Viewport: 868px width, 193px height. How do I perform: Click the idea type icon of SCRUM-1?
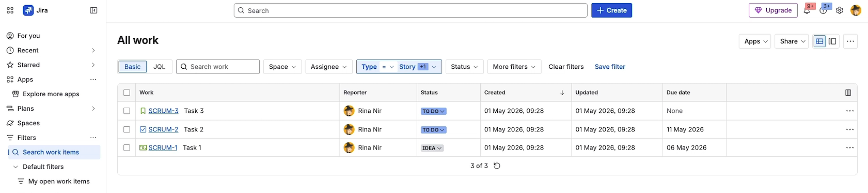[143, 147]
